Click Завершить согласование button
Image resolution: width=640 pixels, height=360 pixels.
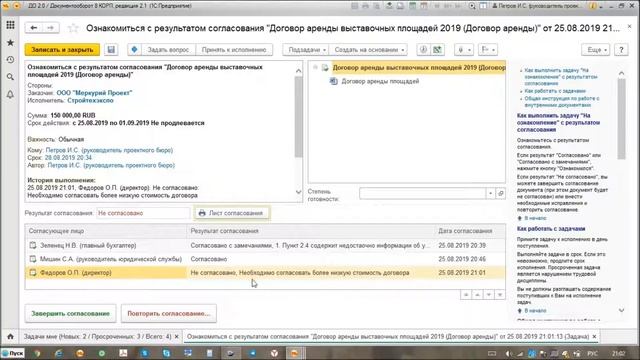click(x=71, y=313)
